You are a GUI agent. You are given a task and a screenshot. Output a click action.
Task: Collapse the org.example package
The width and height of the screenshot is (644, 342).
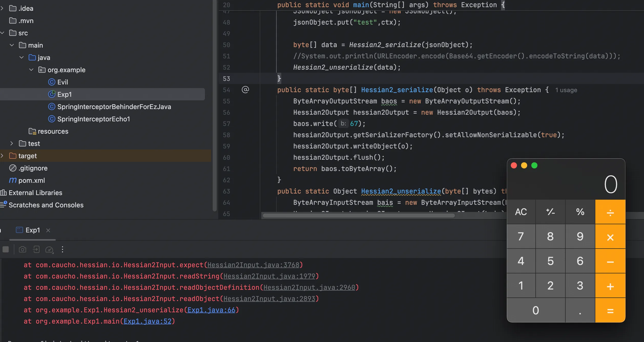(x=31, y=70)
